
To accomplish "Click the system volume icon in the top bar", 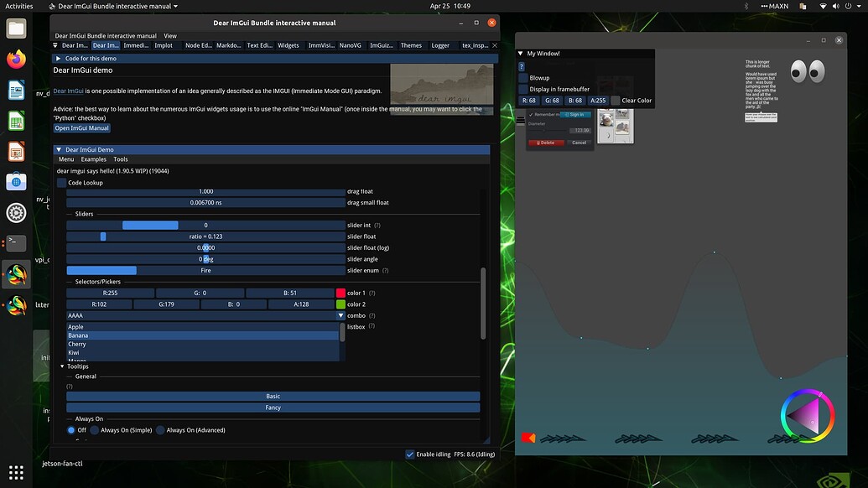I will coord(835,6).
